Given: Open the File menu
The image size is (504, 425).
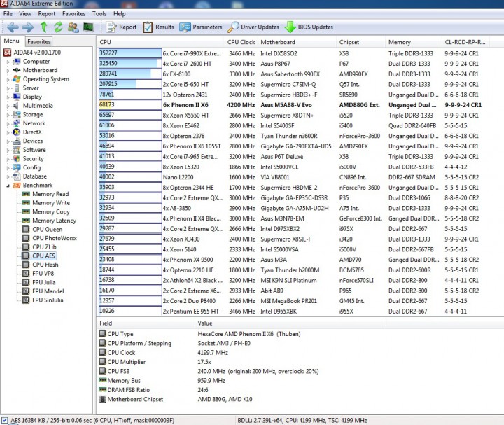Looking at the screenshot, I should 8,13.
